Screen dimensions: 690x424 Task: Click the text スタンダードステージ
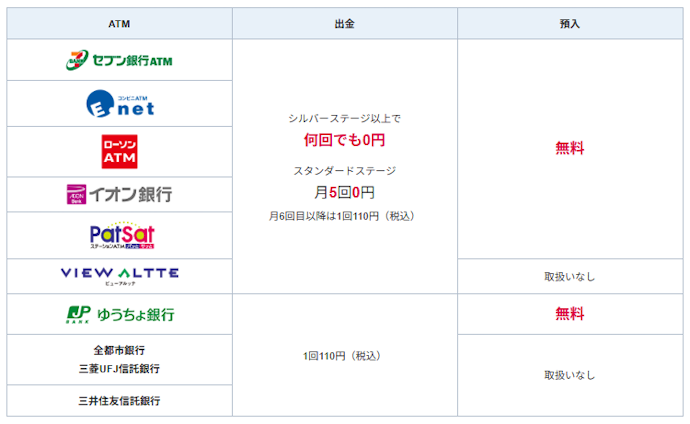[345, 171]
